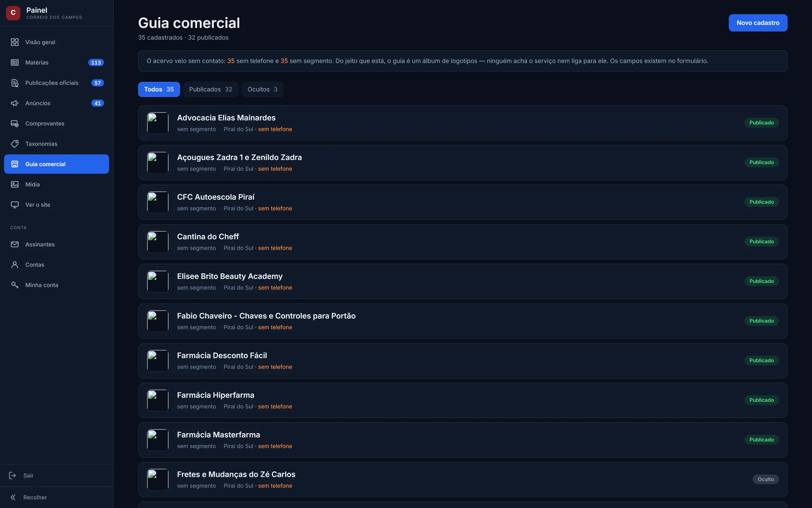
Task: Open Fabio Chaveiro - Chaves e Controles entry
Action: 463,321
